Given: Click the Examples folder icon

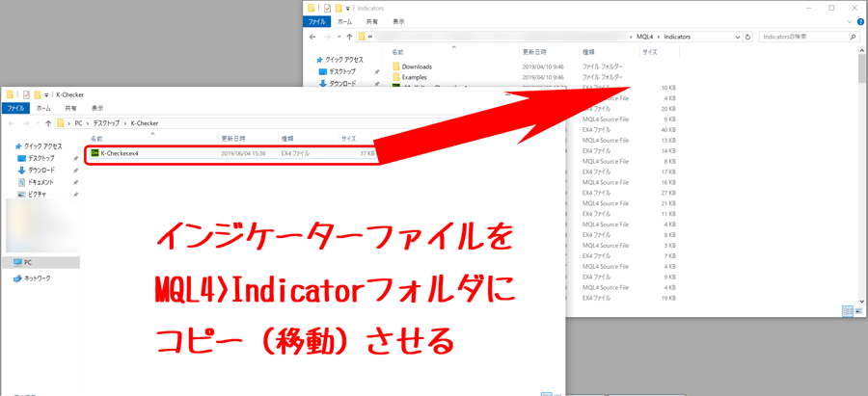Looking at the screenshot, I should pos(396,77).
